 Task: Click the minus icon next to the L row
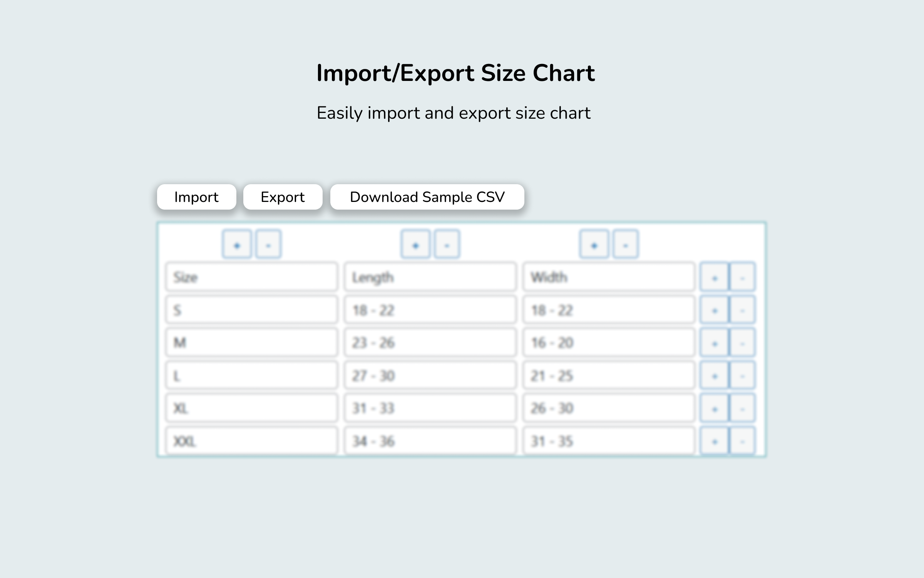[742, 375]
